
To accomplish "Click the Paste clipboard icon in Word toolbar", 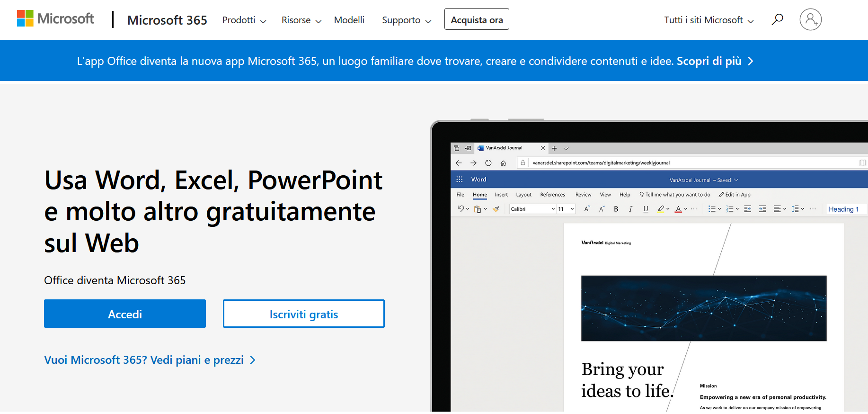I will coord(478,209).
